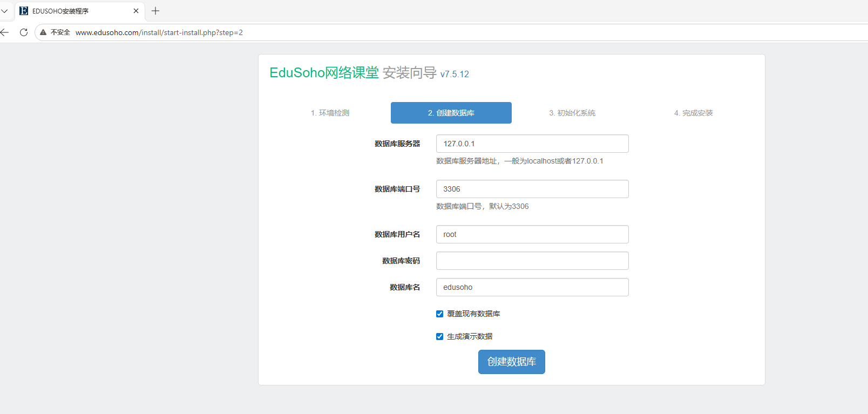Click the tab search chevron

pyautogui.click(x=4, y=11)
